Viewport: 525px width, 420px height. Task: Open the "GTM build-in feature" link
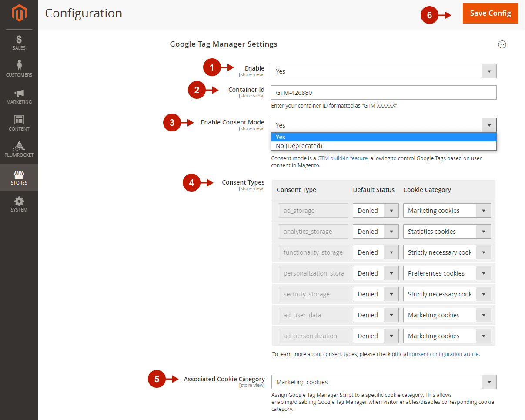[342, 158]
